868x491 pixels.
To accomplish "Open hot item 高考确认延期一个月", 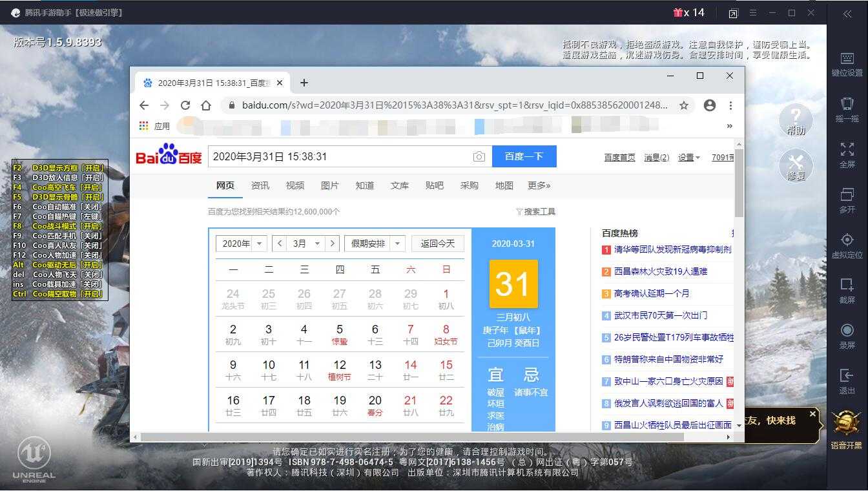I will [x=652, y=293].
